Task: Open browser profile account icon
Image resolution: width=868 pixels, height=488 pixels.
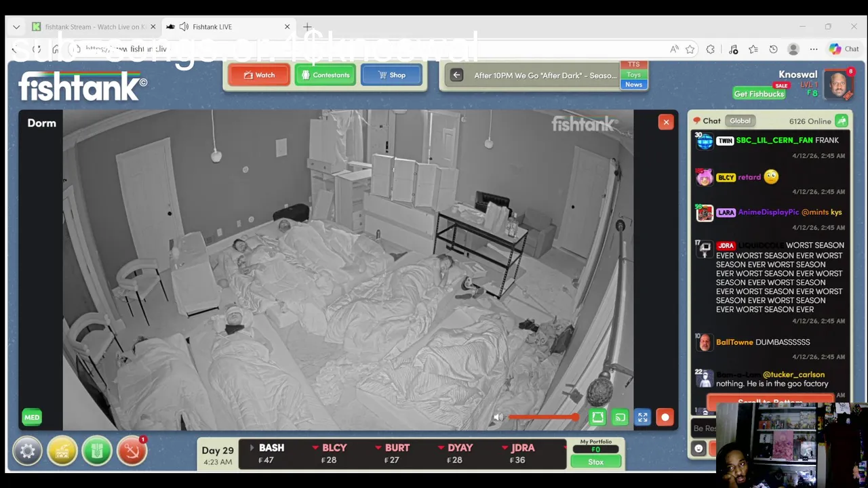Action: point(793,49)
